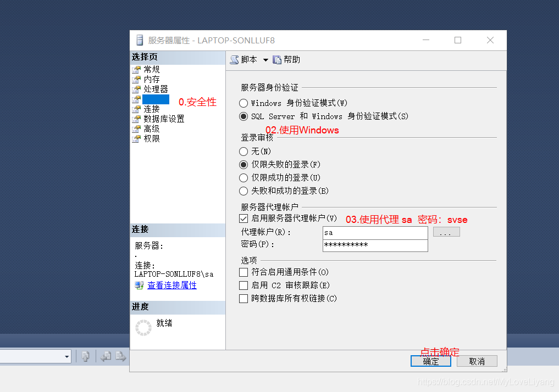Open the 高级 page
Viewport: 559px width, 392px height.
152,129
